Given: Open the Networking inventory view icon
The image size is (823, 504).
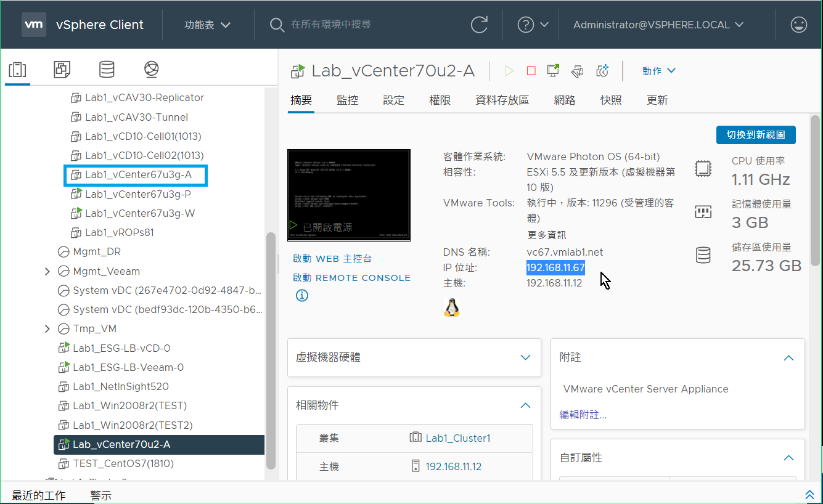Looking at the screenshot, I should [x=152, y=70].
